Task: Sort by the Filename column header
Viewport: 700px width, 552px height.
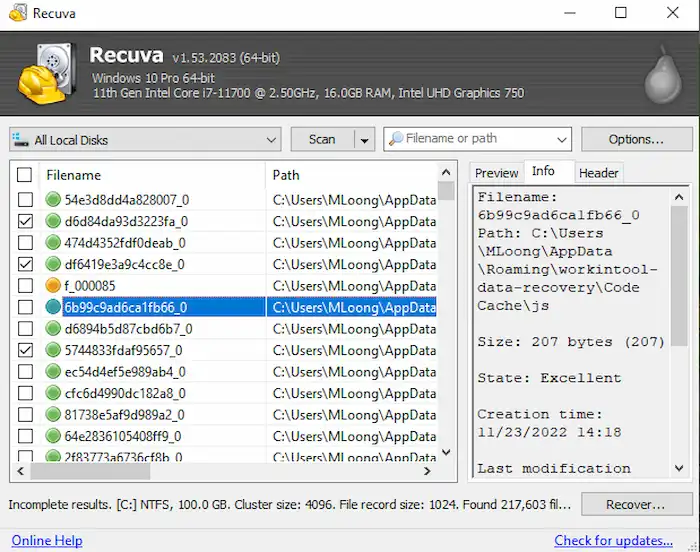Action: point(152,175)
